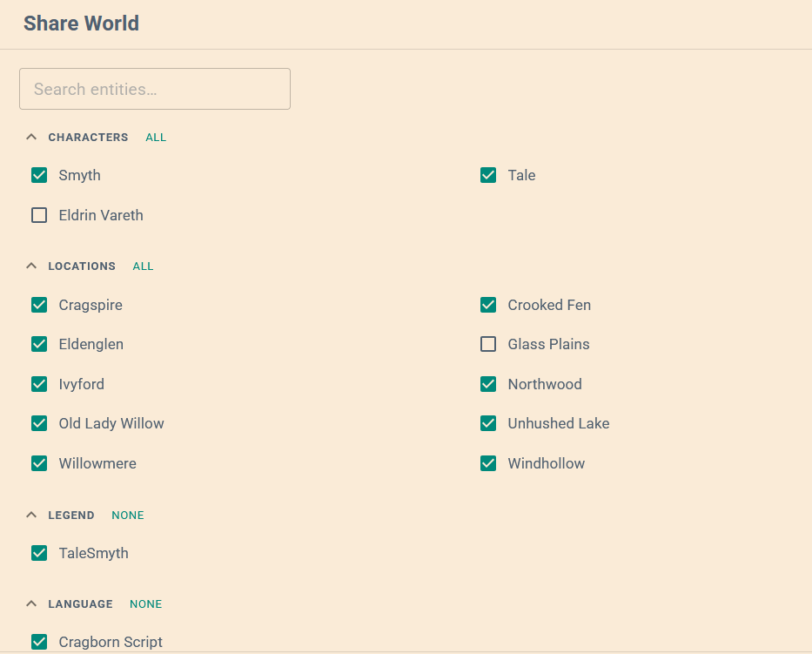812x654 pixels.
Task: Click the CHARACTERS section heading
Action: (88, 138)
